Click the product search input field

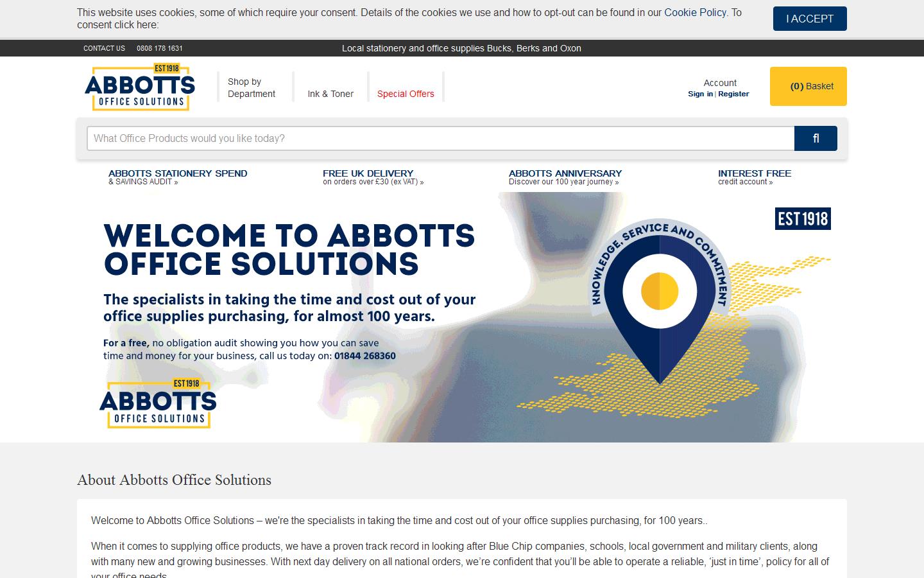click(x=441, y=138)
